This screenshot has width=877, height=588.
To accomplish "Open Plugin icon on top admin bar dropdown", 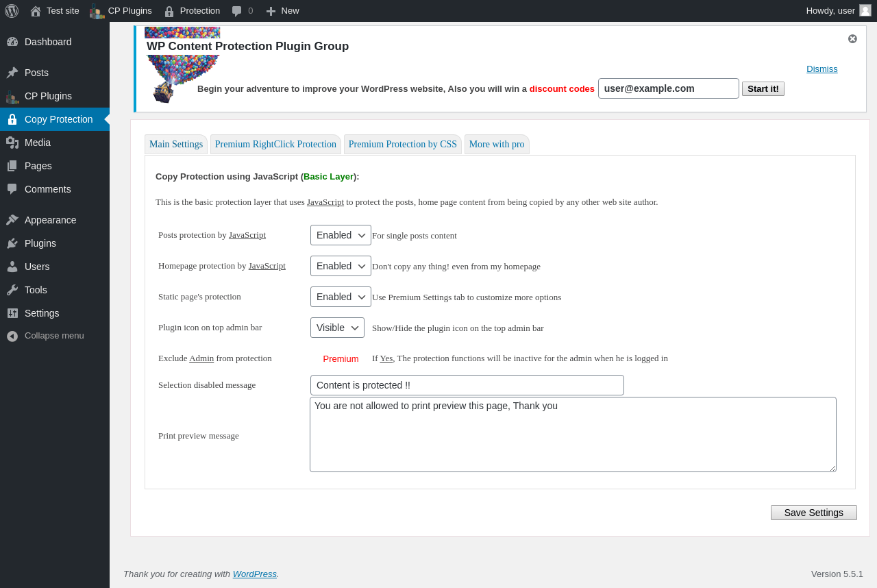I will pyautogui.click(x=337, y=328).
